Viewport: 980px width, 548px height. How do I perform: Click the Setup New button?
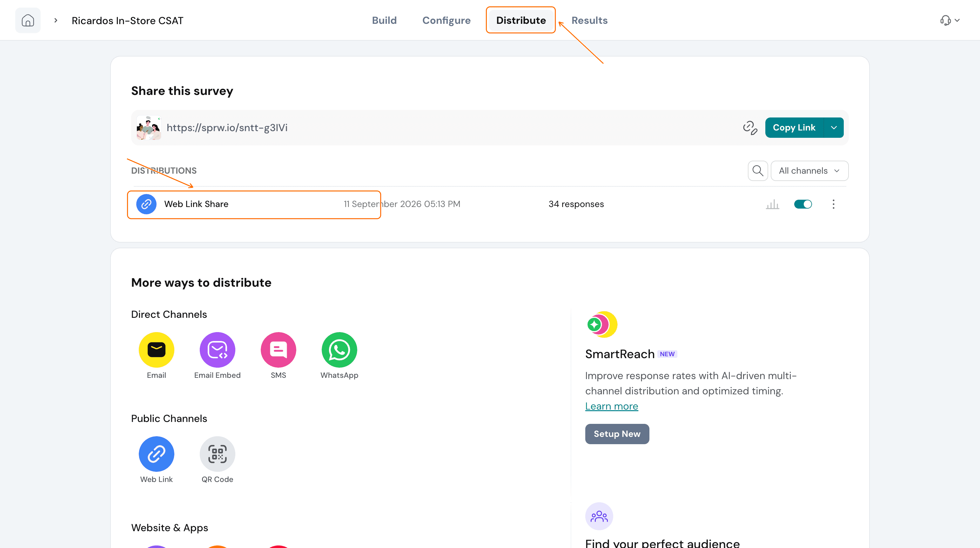click(617, 434)
